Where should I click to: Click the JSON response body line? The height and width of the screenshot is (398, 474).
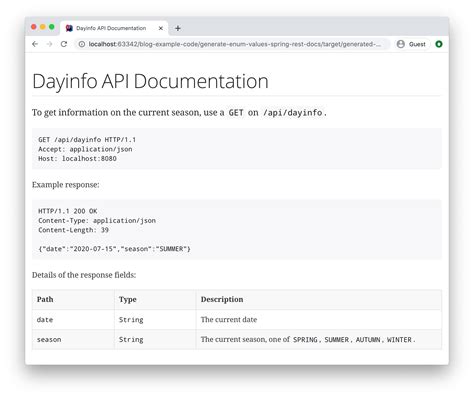tap(114, 249)
